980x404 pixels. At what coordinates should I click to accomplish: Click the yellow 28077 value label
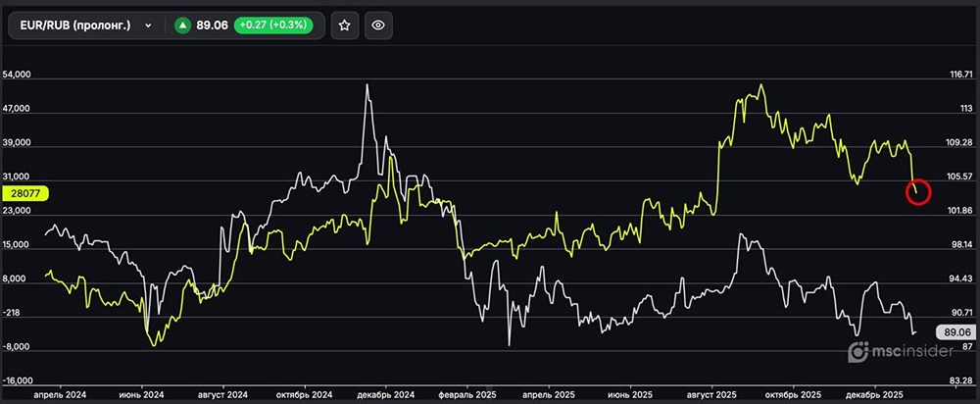[25, 194]
